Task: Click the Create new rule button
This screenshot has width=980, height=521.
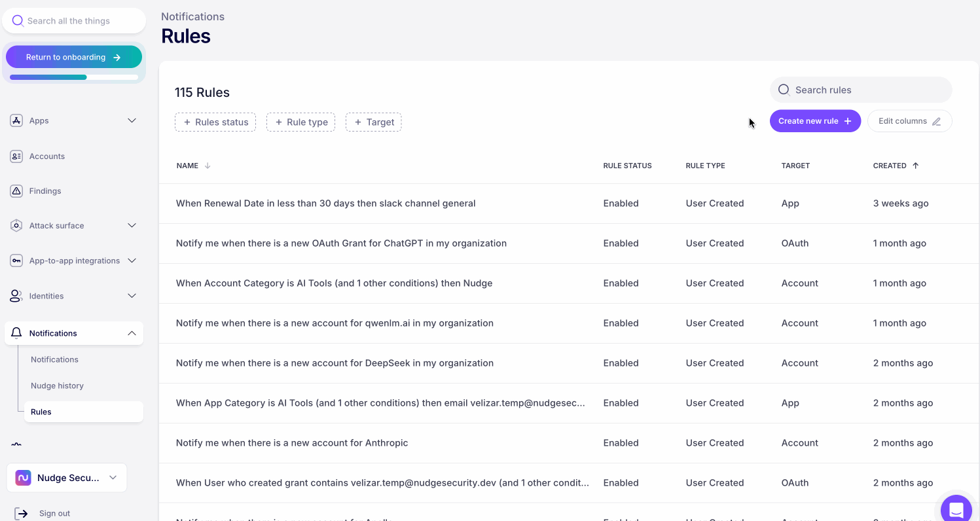Action: tap(814, 121)
